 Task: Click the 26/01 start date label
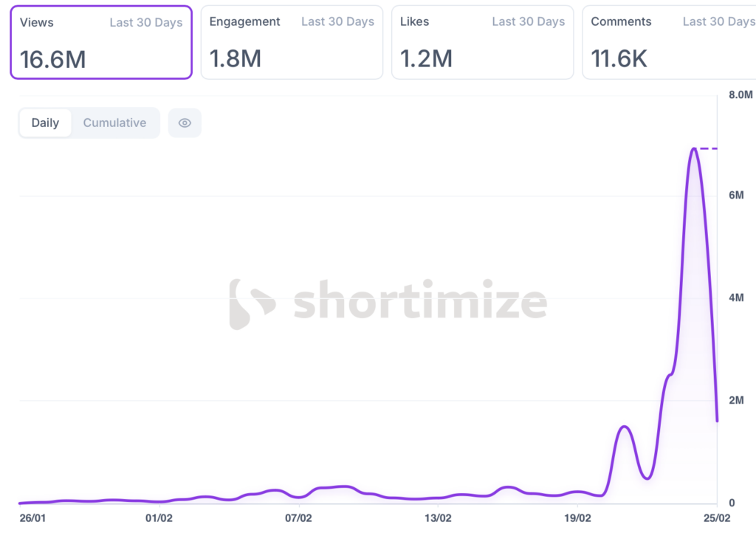pyautogui.click(x=32, y=518)
